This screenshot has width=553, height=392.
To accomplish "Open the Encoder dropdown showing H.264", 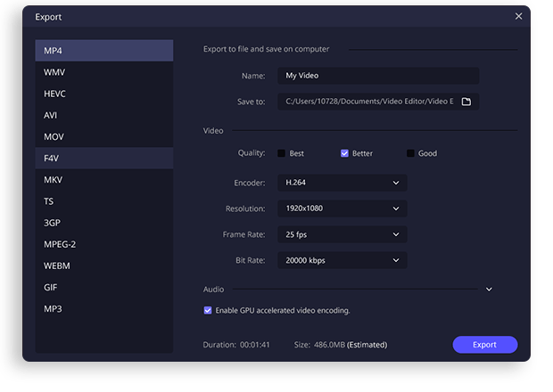I will click(x=342, y=183).
